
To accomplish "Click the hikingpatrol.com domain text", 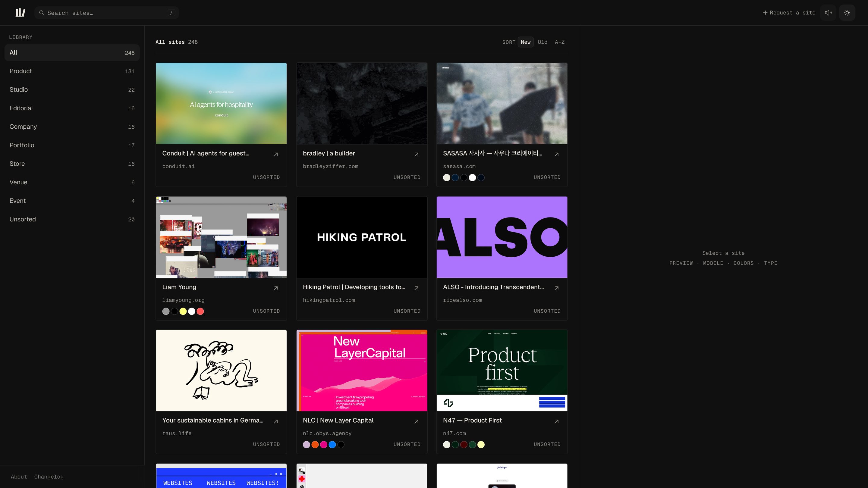I will (x=329, y=300).
